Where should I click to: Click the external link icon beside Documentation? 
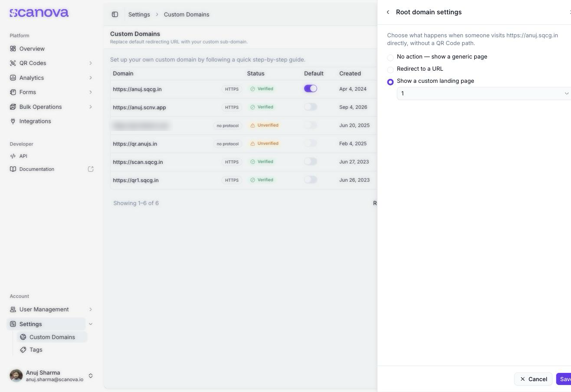91,169
